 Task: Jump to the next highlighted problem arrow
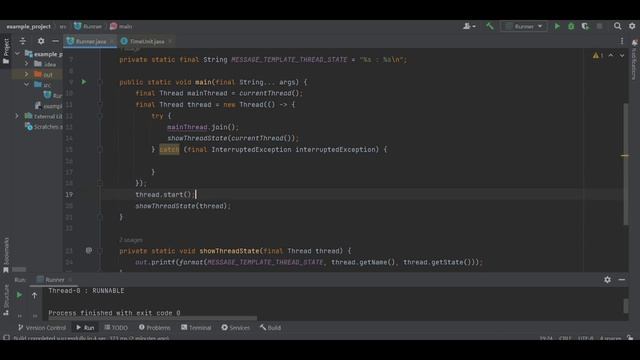tap(622, 56)
